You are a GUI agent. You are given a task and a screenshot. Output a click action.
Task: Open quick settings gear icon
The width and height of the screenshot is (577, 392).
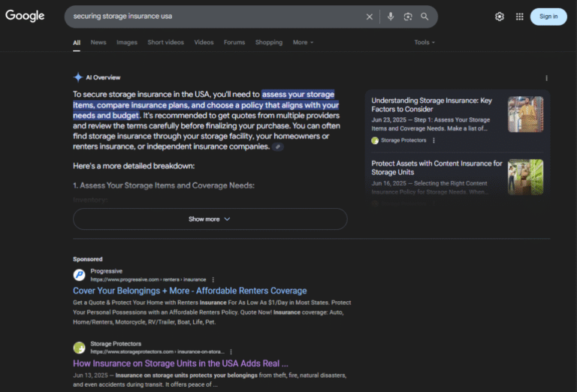[500, 17]
